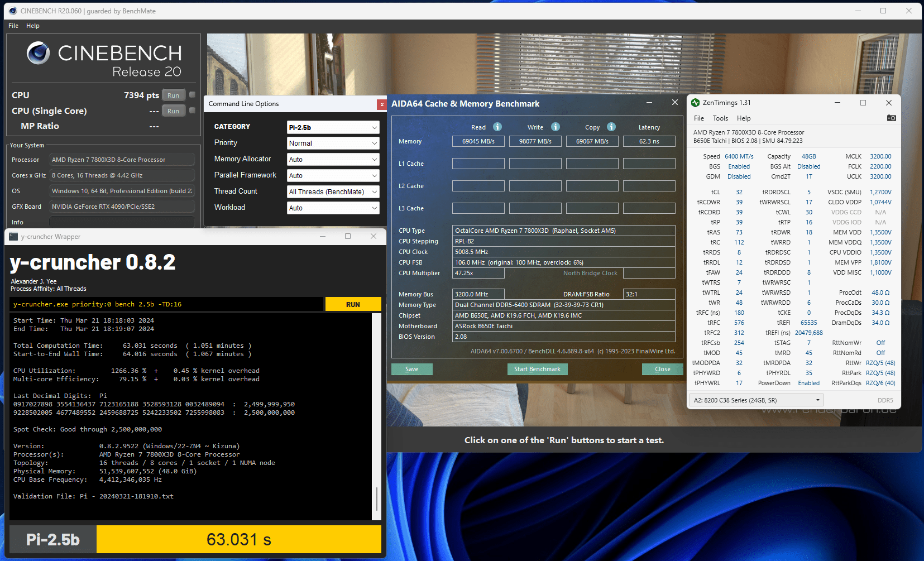
Task: Open the memory module selector A2: 8200 C38
Action: (x=757, y=400)
